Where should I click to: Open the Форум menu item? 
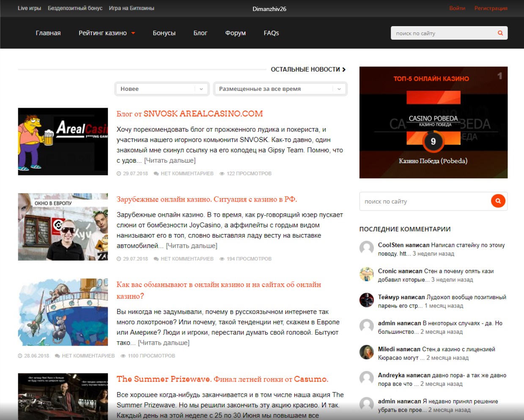[235, 33]
